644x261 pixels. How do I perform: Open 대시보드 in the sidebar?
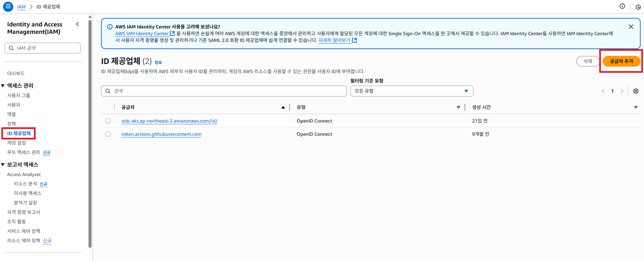[16, 73]
